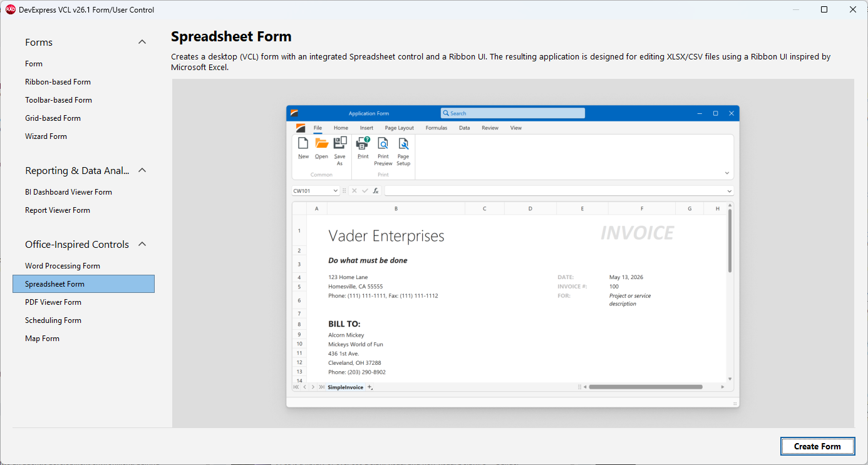Click the last sheet navigation arrow
868x465 pixels.
[321, 387]
